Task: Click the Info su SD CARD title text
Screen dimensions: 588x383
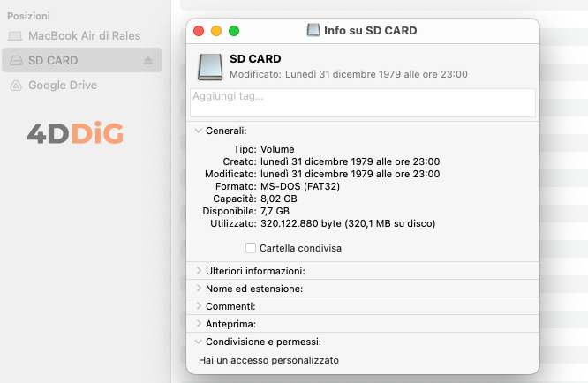Action: click(370, 30)
